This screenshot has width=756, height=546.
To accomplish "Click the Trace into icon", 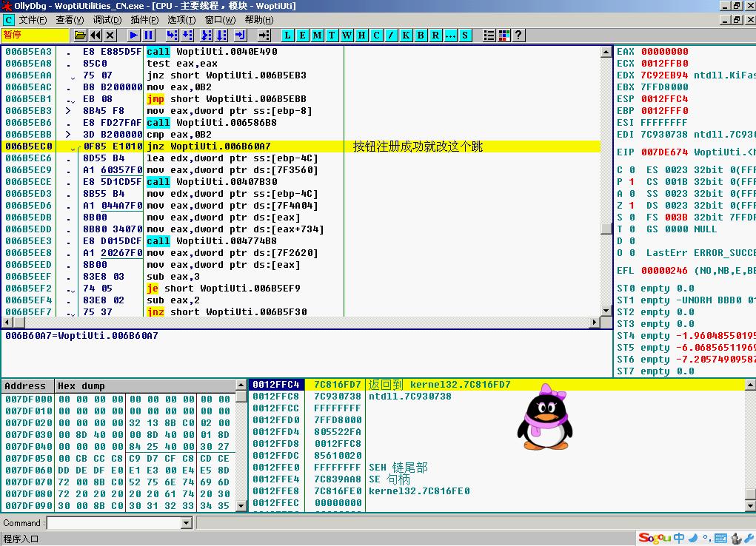I will 207,36.
